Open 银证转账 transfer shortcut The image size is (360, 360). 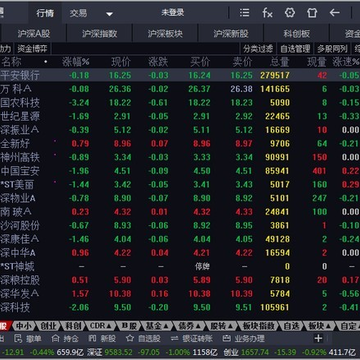tap(191, 339)
